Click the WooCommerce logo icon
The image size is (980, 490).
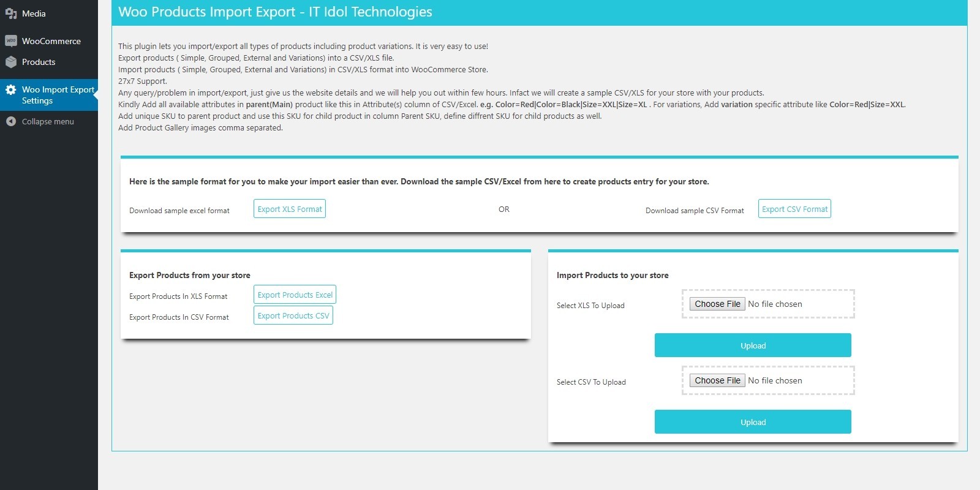tap(11, 41)
